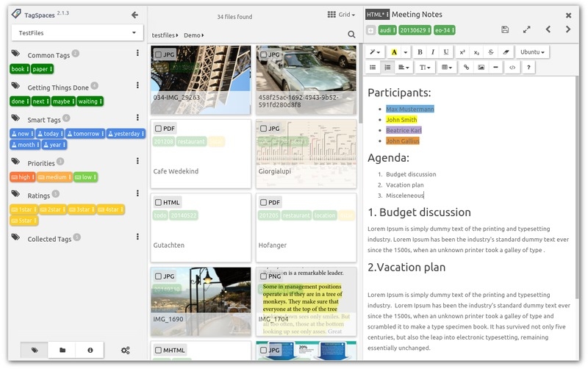Open settings gears icon
Viewport: 588px width, 369px height.
pyautogui.click(x=125, y=350)
